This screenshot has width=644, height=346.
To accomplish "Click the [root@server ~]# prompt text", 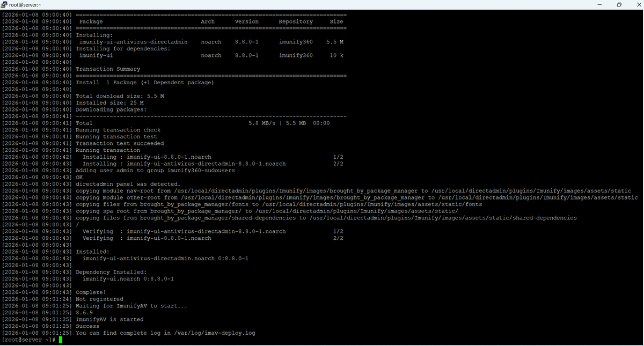I will pos(28,340).
